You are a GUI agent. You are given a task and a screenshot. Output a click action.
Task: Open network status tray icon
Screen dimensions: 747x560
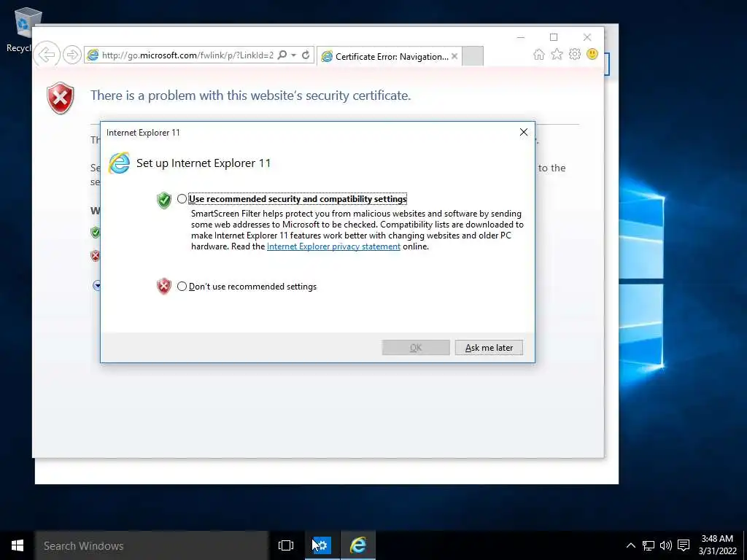click(x=648, y=545)
